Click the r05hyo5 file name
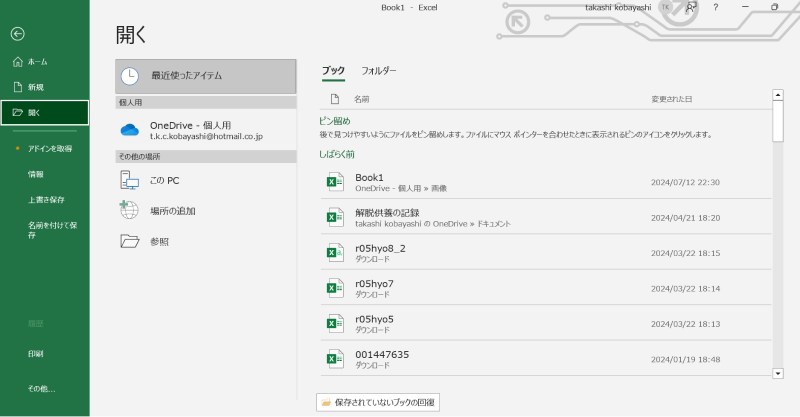 pyautogui.click(x=374, y=319)
